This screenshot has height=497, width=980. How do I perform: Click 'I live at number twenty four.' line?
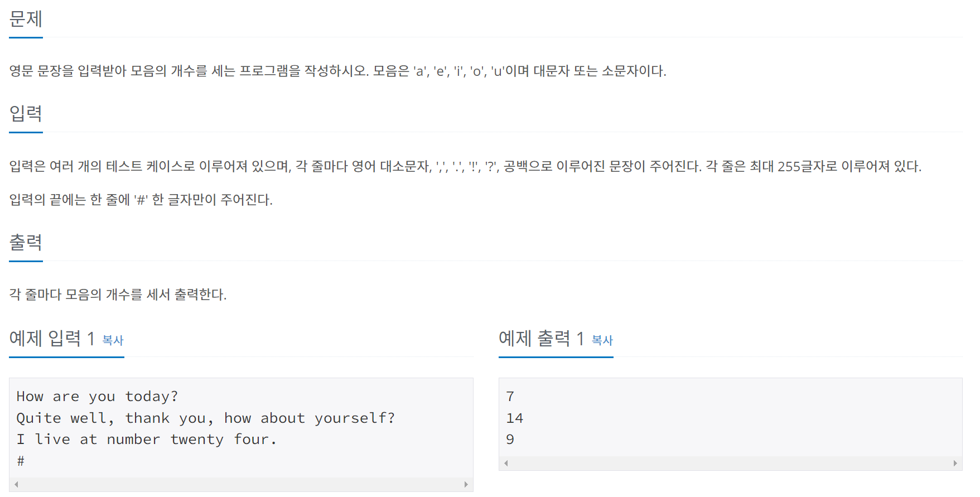146,440
